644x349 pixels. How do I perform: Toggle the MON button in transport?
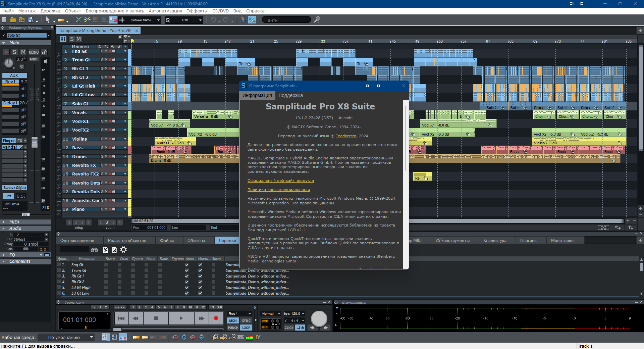coord(233,321)
